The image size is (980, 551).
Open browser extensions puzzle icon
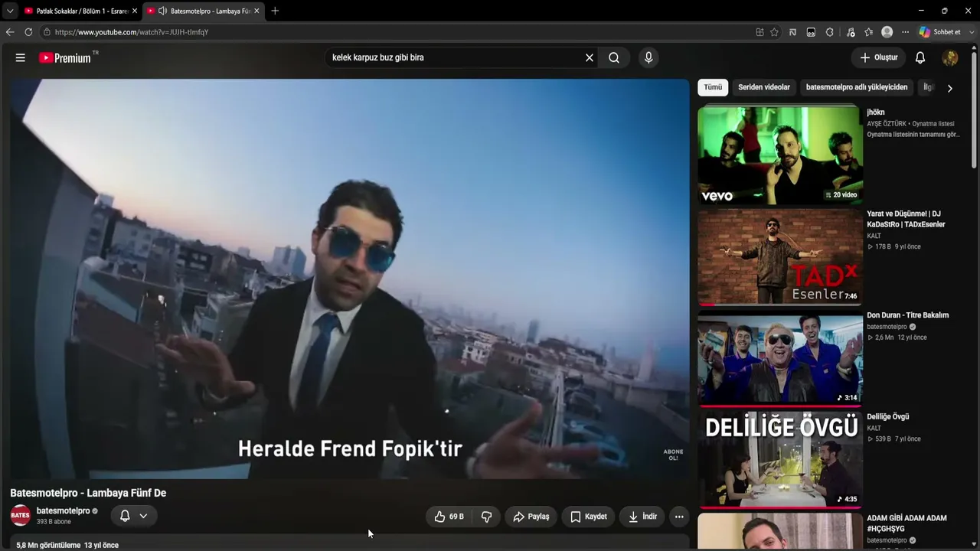829,32
